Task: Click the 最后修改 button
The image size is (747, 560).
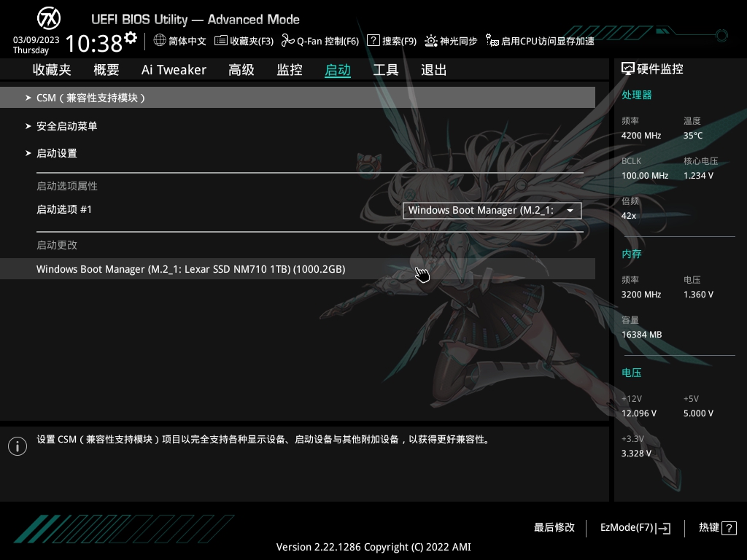Action: coord(554,527)
